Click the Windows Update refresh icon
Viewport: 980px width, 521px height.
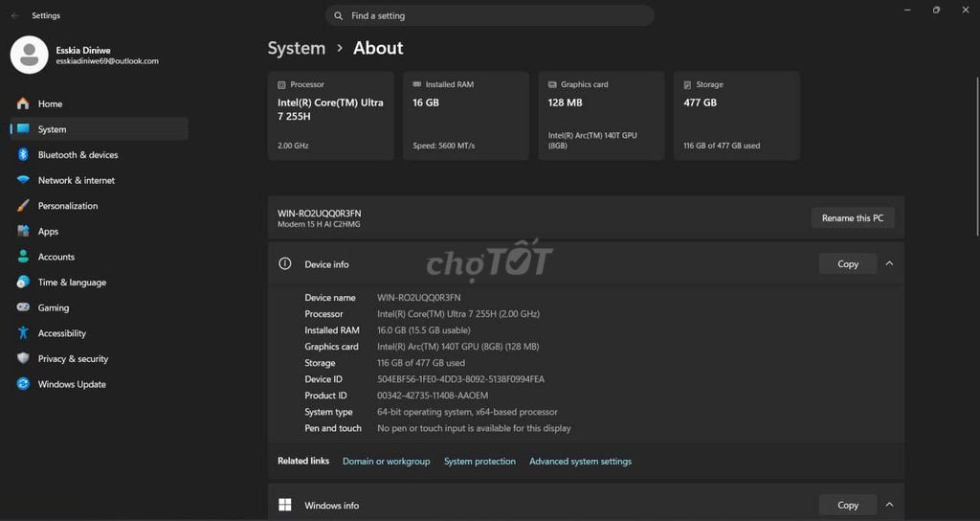23,384
